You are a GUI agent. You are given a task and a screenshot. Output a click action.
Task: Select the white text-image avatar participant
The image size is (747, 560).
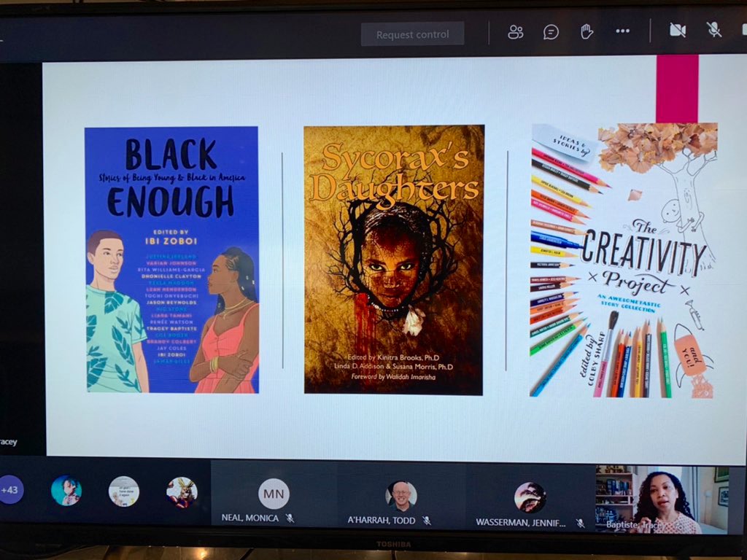[124, 491]
